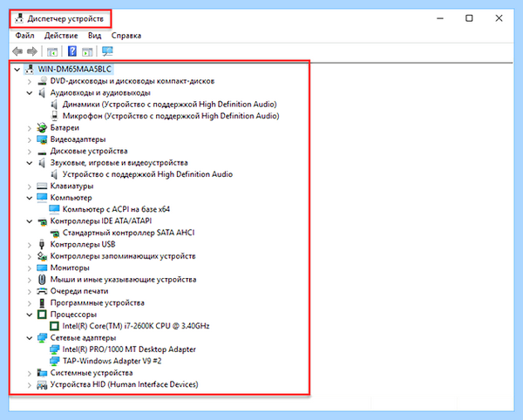Click the network icon beside Сетевые адаптеры
The height and width of the screenshot is (420, 523).
[42, 338]
